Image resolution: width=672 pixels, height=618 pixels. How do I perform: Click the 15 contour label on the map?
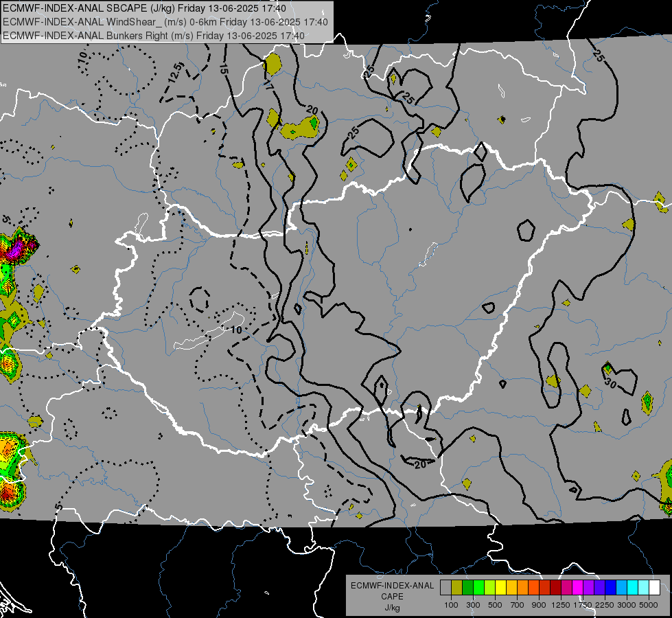coord(223,69)
